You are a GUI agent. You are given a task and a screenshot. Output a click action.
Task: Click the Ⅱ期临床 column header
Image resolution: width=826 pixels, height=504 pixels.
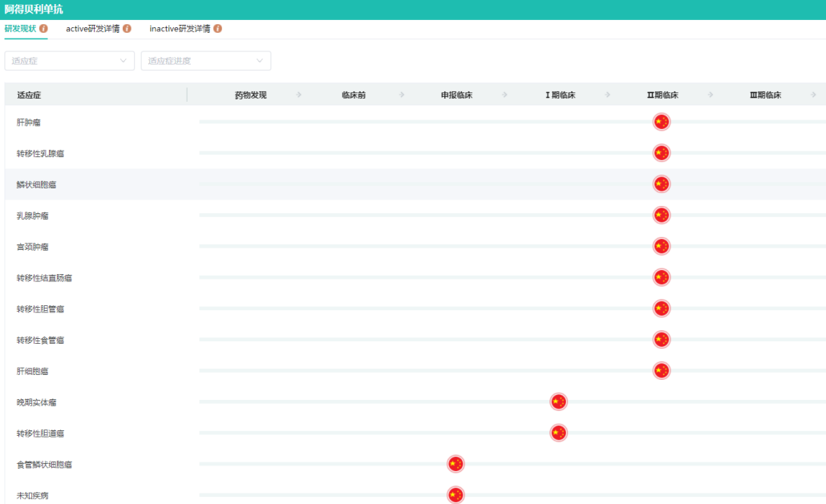tap(662, 95)
